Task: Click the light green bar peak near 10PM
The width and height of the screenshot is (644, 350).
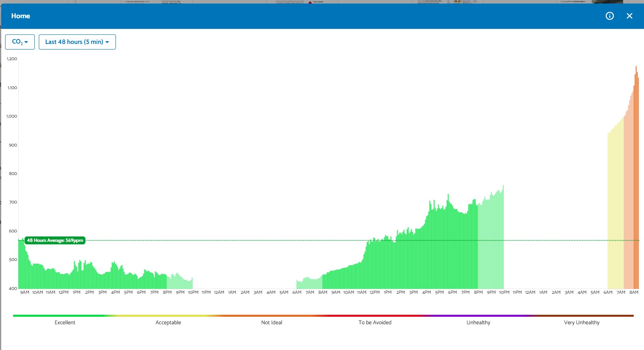Action: [503, 237]
